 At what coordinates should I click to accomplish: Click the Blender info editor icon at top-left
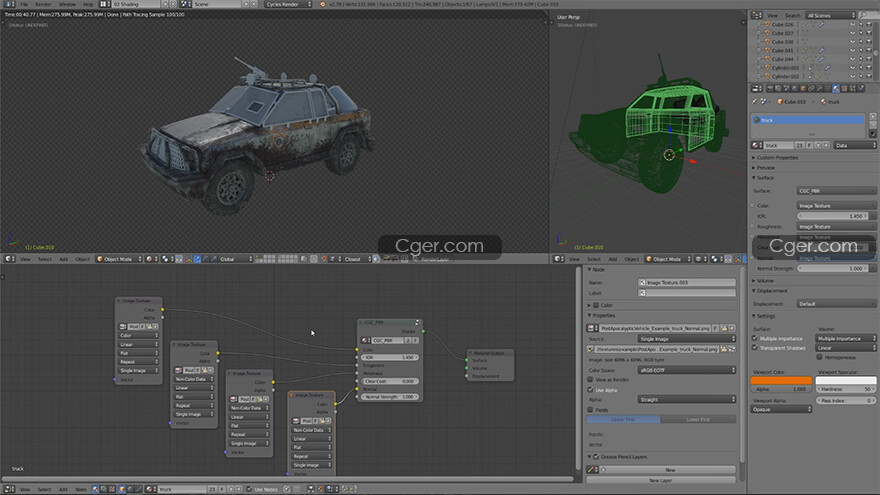pos(9,4)
